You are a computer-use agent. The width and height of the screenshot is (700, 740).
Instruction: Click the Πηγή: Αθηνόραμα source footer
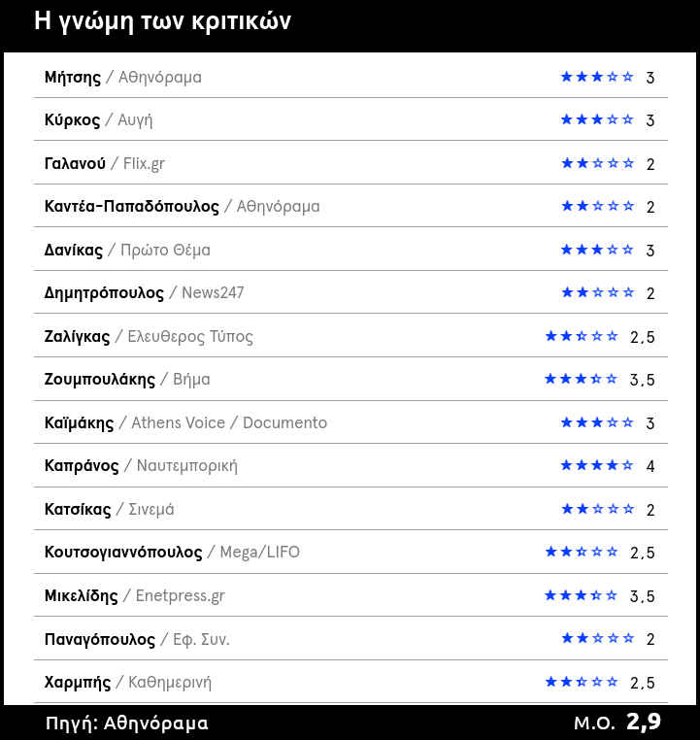tap(126, 723)
